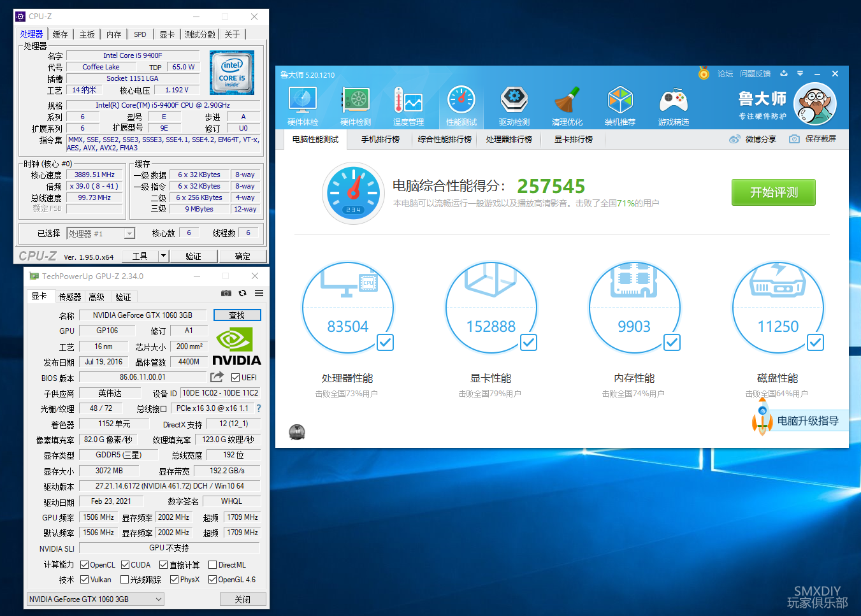Switch to CPU-Z 关于 tab
861x616 pixels.
pyautogui.click(x=233, y=34)
